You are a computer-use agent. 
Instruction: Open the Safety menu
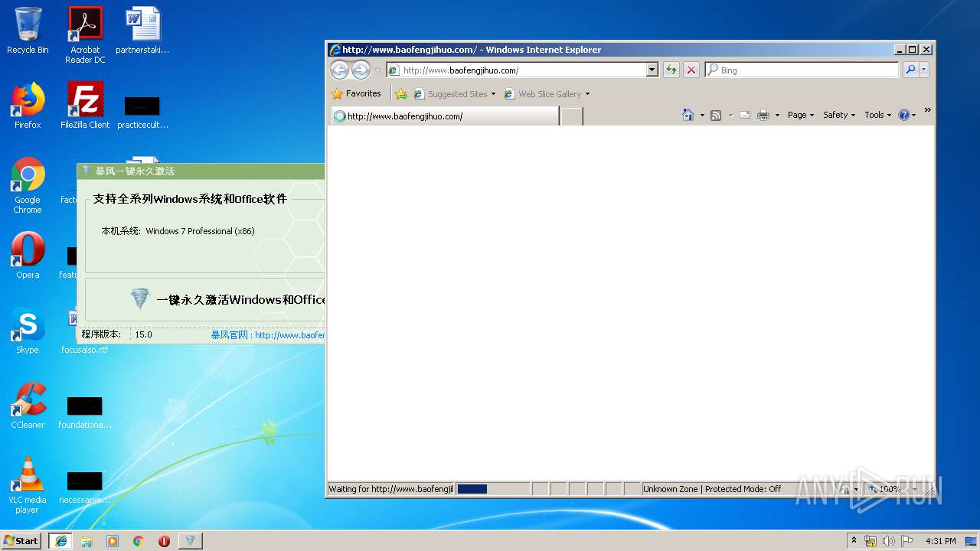tap(839, 115)
